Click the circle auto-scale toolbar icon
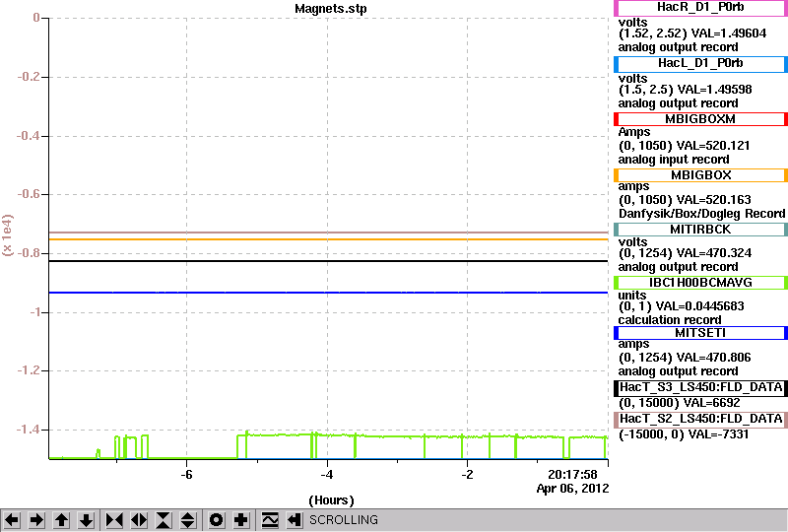 pos(217,520)
